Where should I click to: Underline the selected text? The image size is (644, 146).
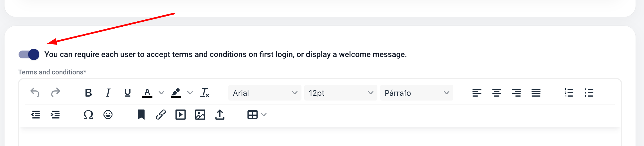pos(128,93)
